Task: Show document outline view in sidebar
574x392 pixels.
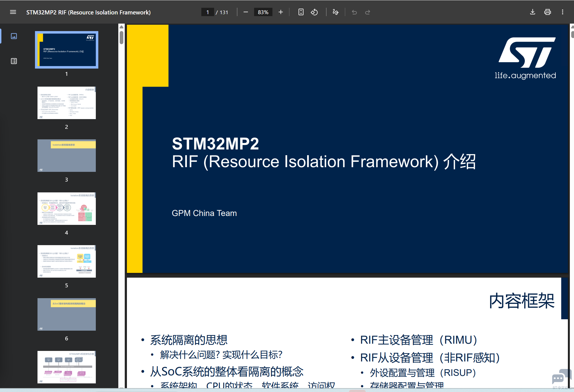Action: pos(14,61)
